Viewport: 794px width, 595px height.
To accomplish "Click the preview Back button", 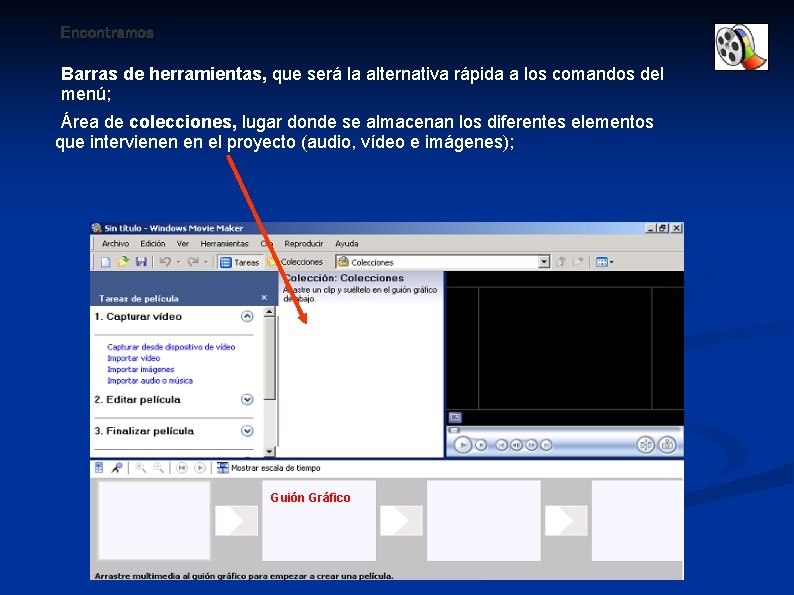I will pos(501,445).
